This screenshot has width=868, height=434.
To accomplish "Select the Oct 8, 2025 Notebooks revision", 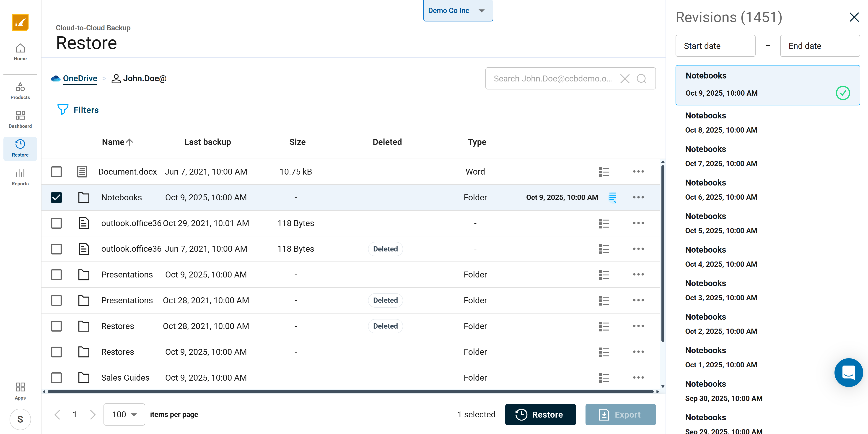I will coord(721,123).
